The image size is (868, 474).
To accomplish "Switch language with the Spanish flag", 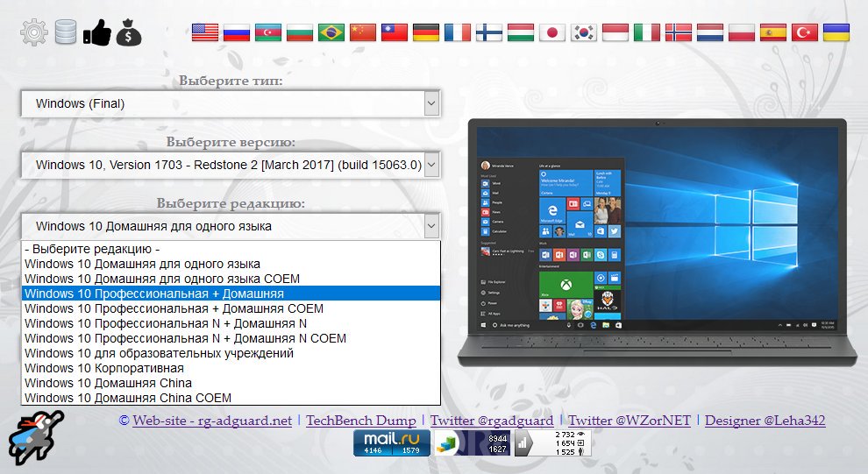I will [x=772, y=32].
